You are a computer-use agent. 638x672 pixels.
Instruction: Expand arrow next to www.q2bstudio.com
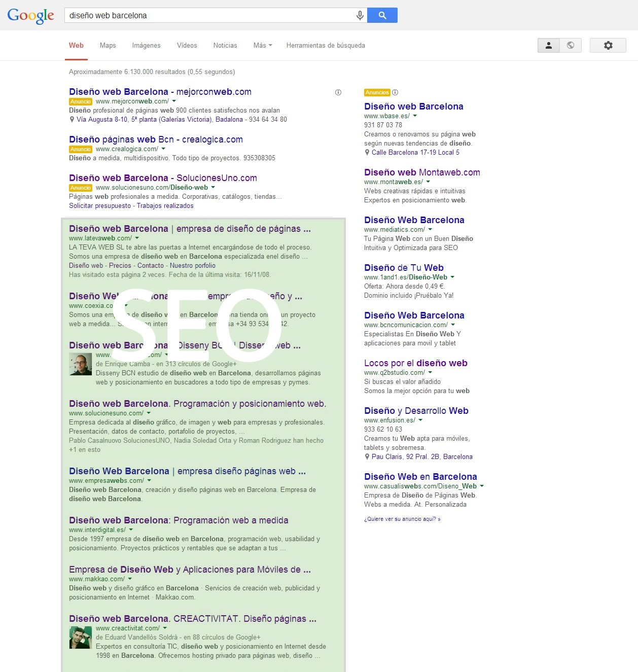(430, 373)
